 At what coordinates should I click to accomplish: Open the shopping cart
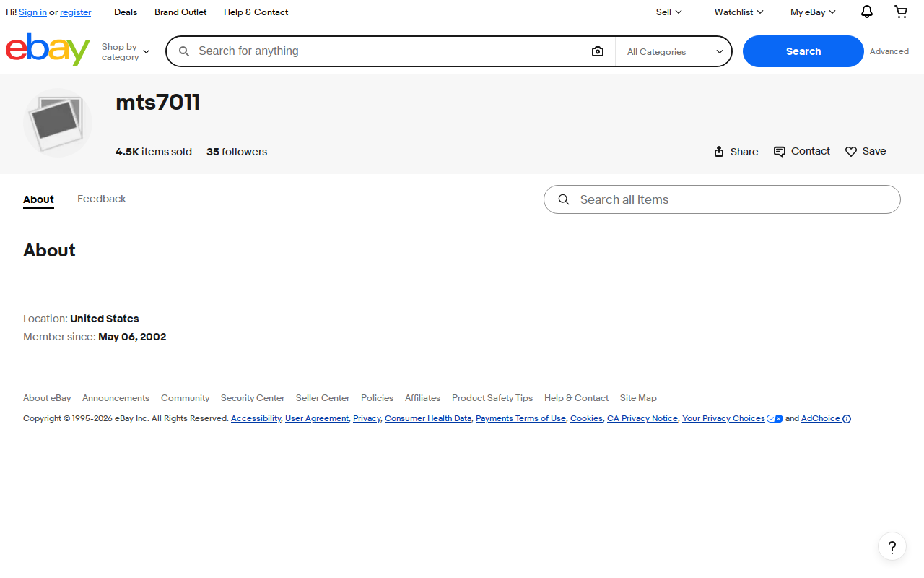click(x=901, y=12)
